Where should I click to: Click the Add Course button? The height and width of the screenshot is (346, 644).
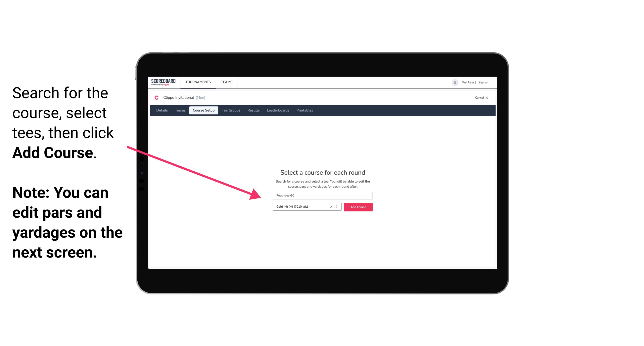(x=358, y=207)
